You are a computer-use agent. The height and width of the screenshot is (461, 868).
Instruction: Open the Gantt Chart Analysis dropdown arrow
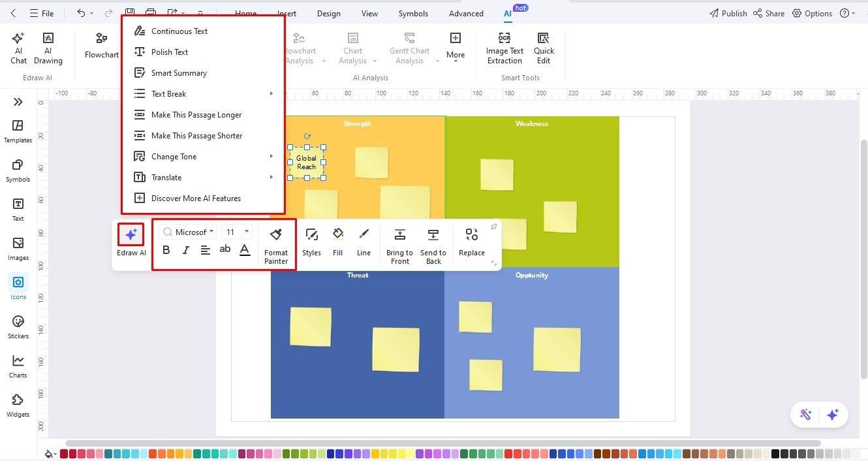pyautogui.click(x=437, y=61)
